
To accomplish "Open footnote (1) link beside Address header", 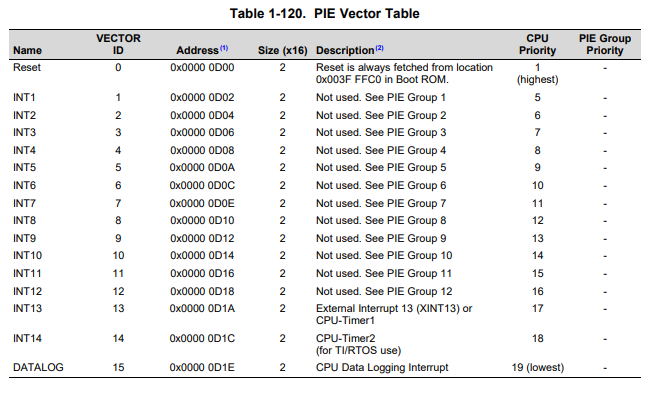I will 224,48.
